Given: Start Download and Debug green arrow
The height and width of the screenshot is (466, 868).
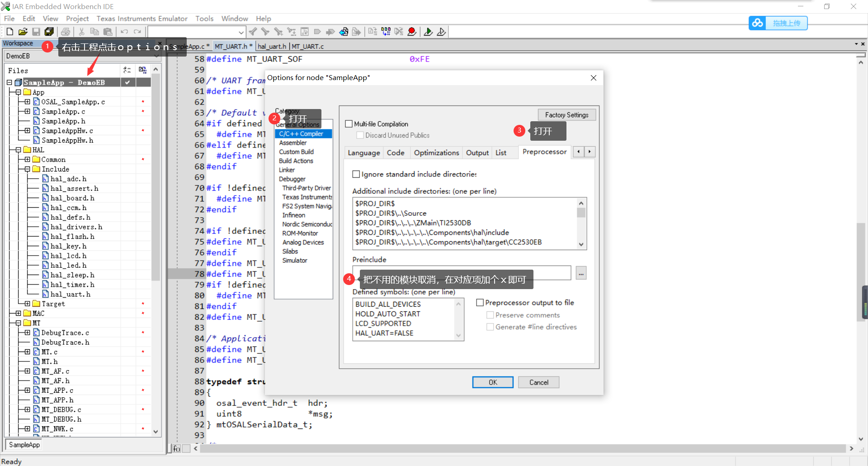Looking at the screenshot, I should pos(428,32).
